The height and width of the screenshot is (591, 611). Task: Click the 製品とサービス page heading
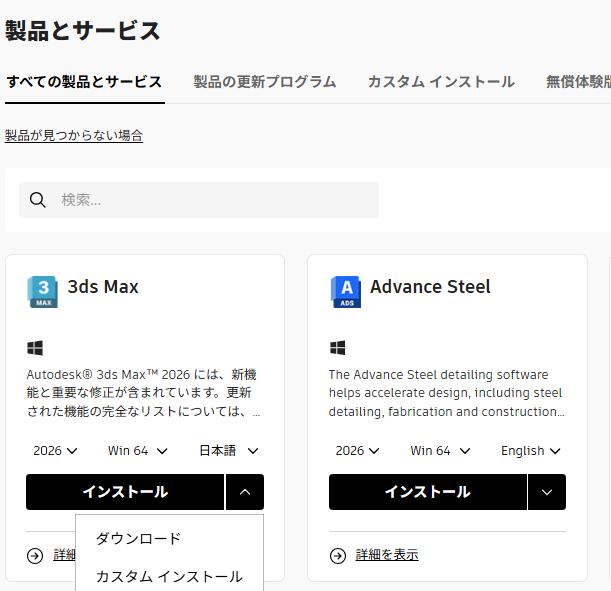(x=83, y=31)
